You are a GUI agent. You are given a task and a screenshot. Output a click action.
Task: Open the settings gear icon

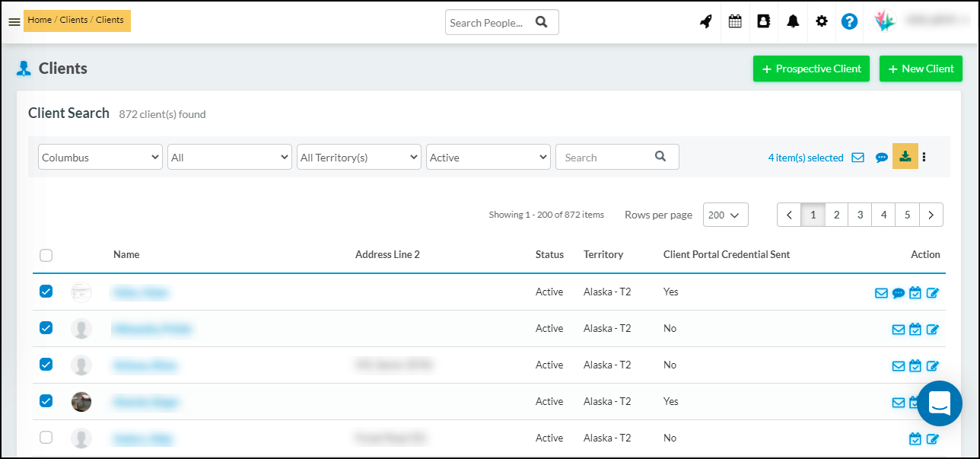click(822, 21)
